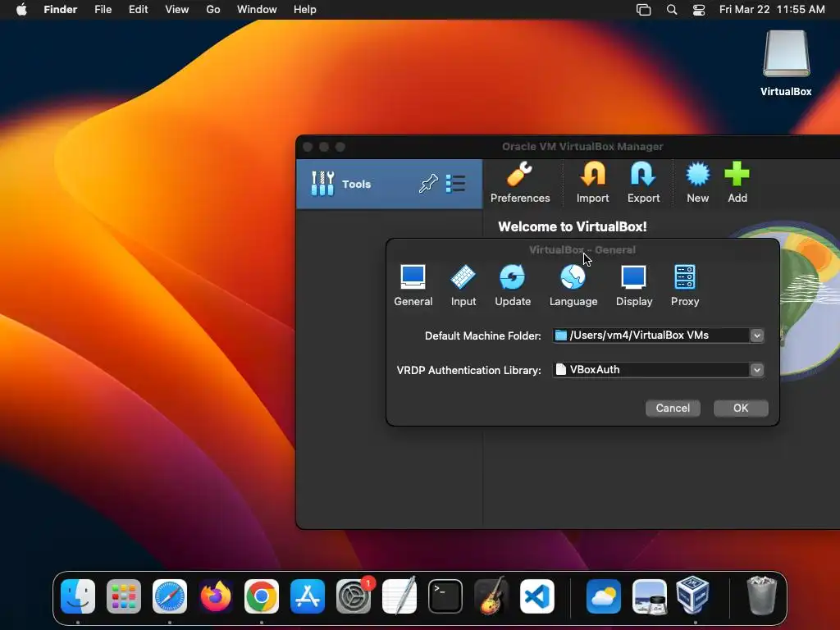This screenshot has height=630, width=840.
Task: Click the /Users/vm4/VirtualBox VMs folder field
Action: (651, 336)
